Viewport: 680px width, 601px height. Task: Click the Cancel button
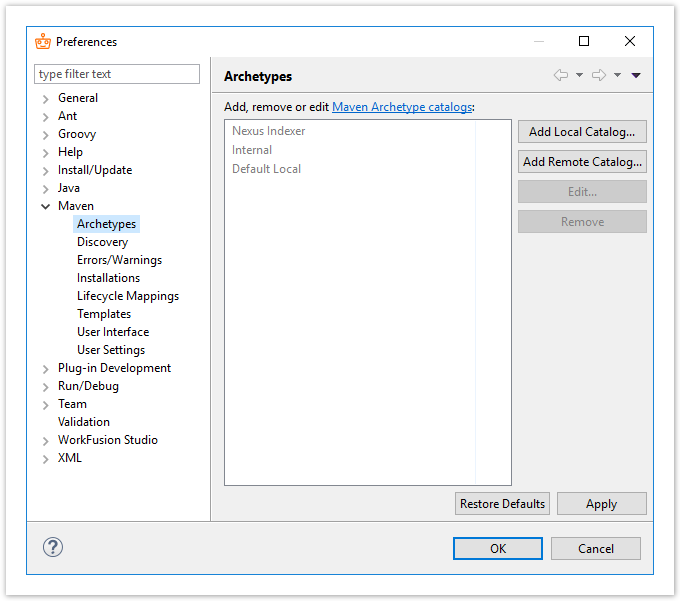pyautogui.click(x=596, y=549)
